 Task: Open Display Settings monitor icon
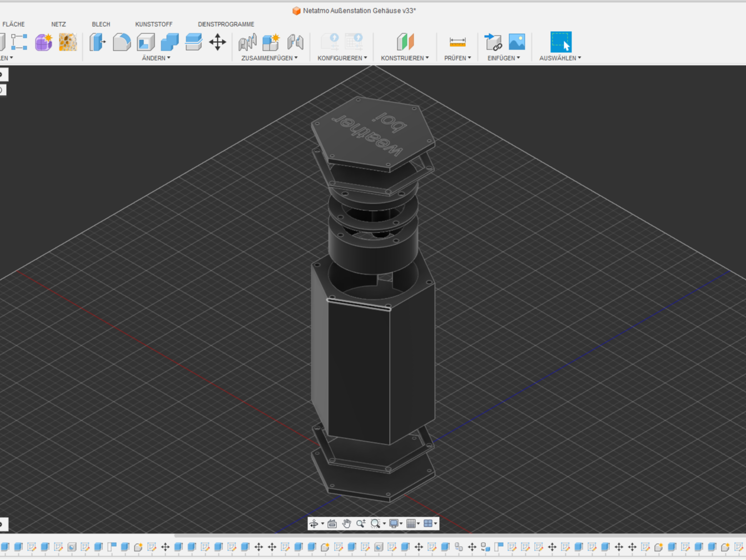point(394,523)
